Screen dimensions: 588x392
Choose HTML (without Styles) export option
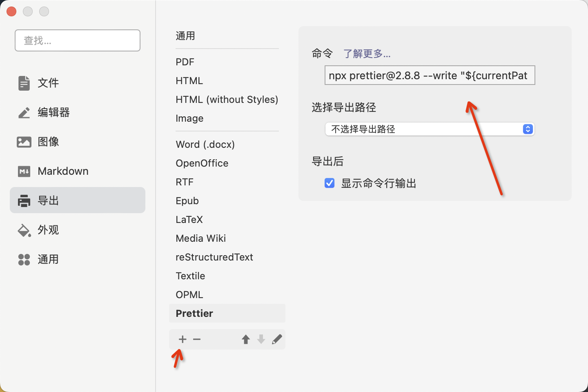click(x=227, y=100)
